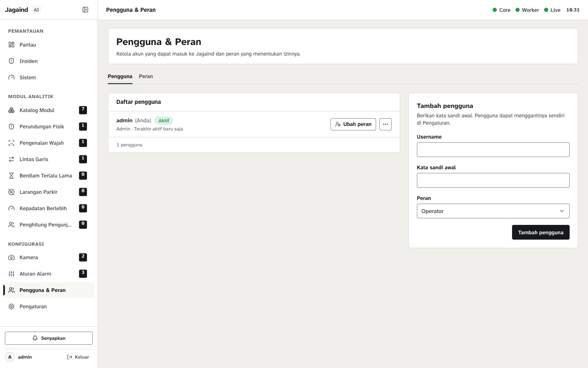
Task: Expand the Peran role dropdown
Action: click(x=493, y=211)
